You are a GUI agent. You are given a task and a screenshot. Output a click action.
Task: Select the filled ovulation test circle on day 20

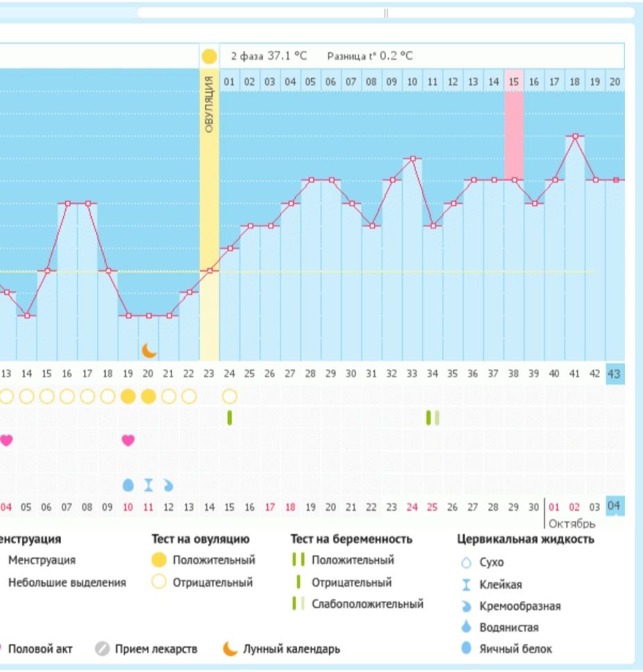point(149,396)
